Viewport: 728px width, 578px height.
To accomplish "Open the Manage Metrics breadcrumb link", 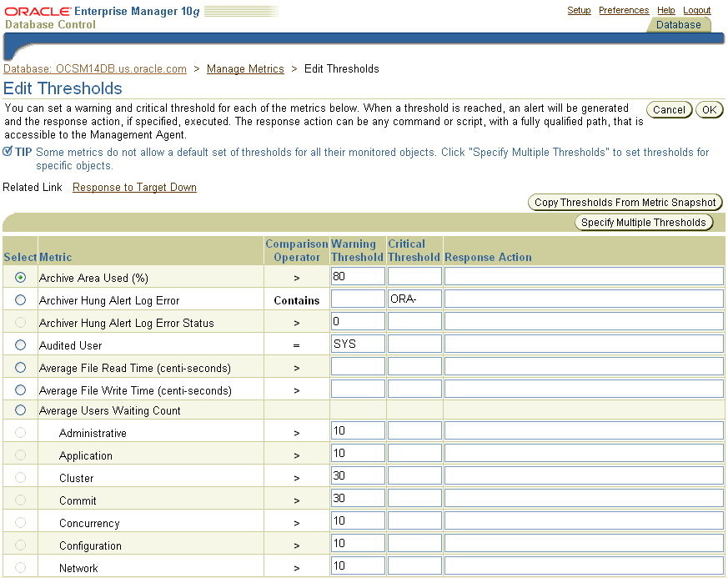I will tap(245, 69).
